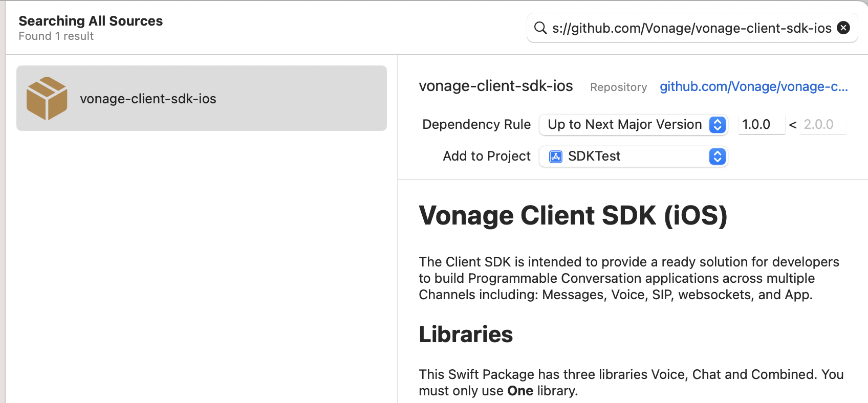
Task: Select the SDKTest project entry
Action: point(594,156)
